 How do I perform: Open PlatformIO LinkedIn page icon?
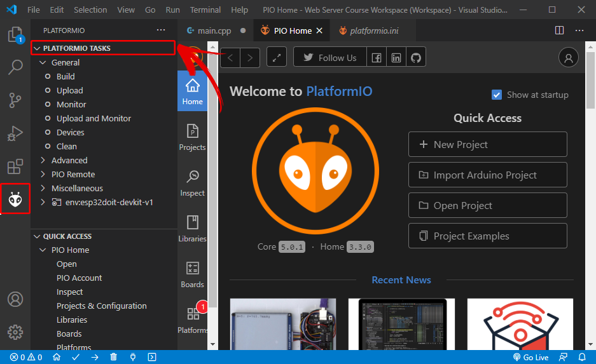tap(396, 58)
